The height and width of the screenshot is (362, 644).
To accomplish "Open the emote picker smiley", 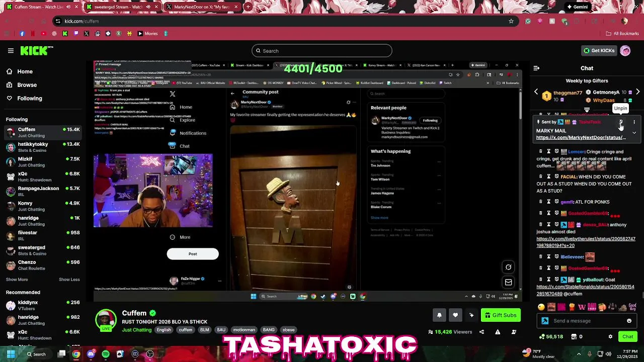I will point(629,321).
